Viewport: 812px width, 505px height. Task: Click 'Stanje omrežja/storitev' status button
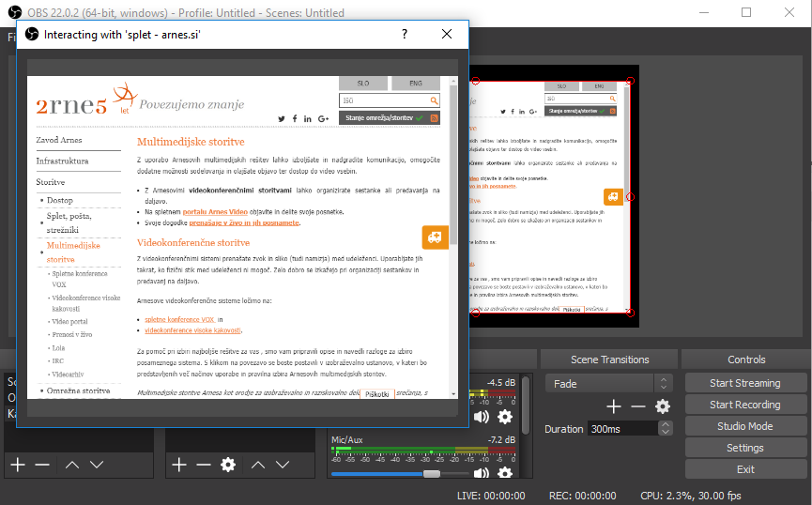(x=390, y=118)
